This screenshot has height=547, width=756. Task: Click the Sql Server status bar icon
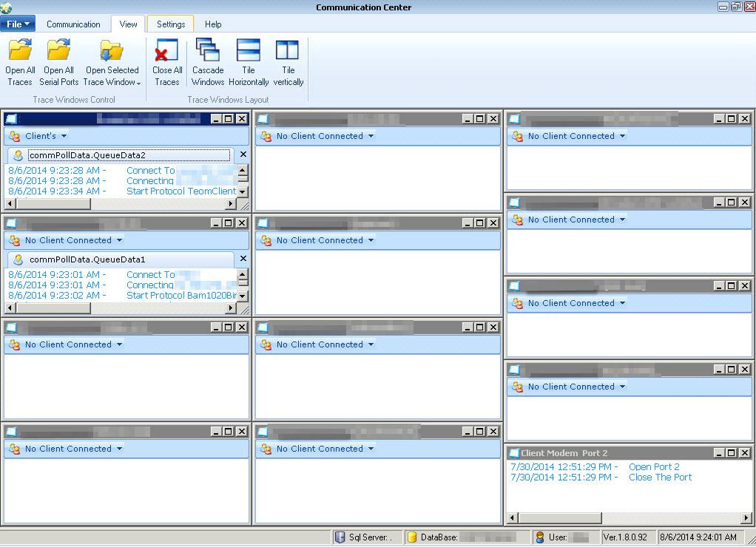point(340,537)
